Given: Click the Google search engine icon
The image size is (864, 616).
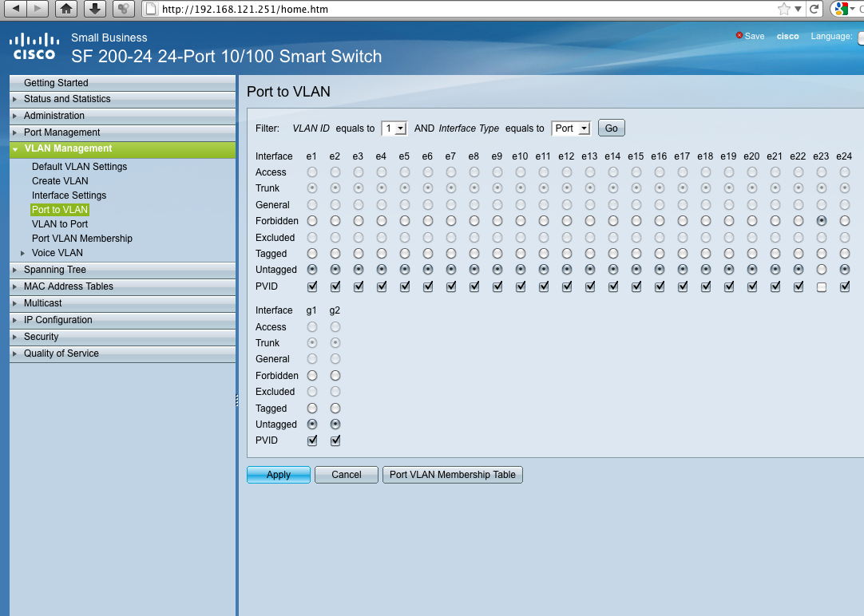Looking at the screenshot, I should pos(840,9).
